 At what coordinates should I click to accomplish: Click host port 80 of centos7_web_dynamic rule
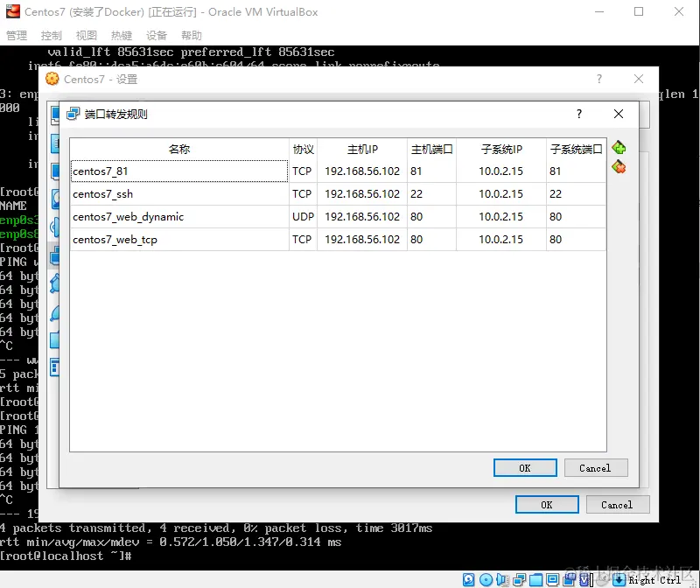[x=431, y=217]
